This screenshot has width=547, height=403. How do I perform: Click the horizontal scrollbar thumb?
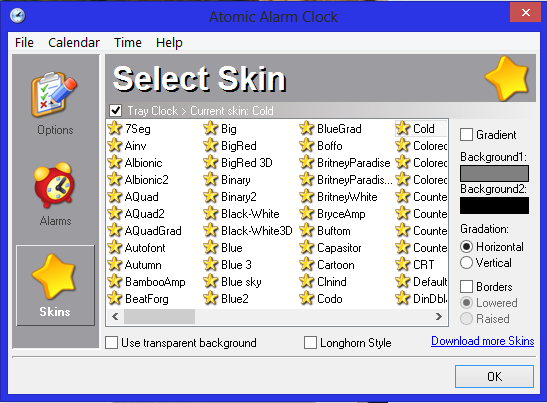[159, 316]
